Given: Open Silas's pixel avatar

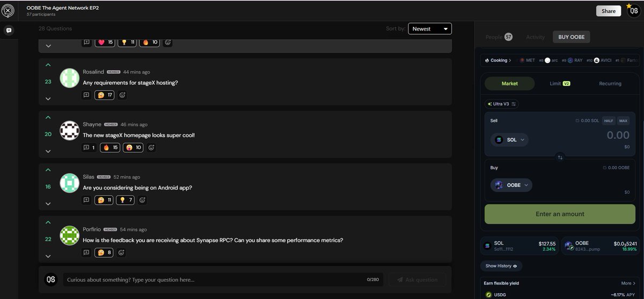Looking at the screenshot, I should 70,183.
